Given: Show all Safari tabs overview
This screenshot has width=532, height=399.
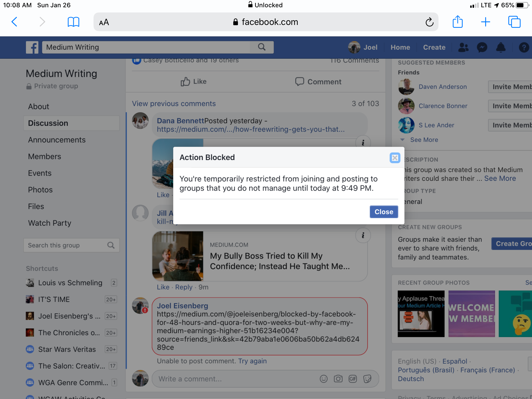Looking at the screenshot, I should point(514,22).
